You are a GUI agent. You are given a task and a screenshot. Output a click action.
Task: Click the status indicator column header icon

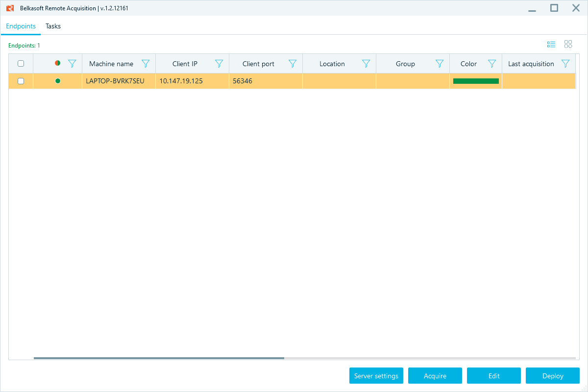point(58,63)
